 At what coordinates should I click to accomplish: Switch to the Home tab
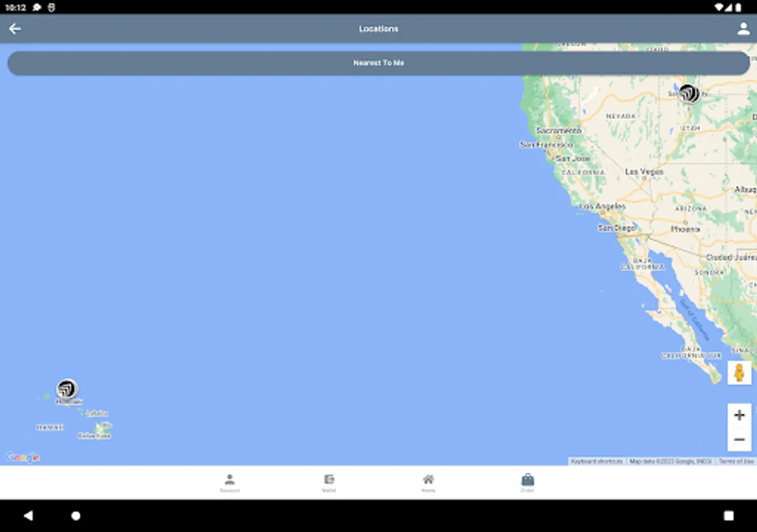pyautogui.click(x=428, y=483)
